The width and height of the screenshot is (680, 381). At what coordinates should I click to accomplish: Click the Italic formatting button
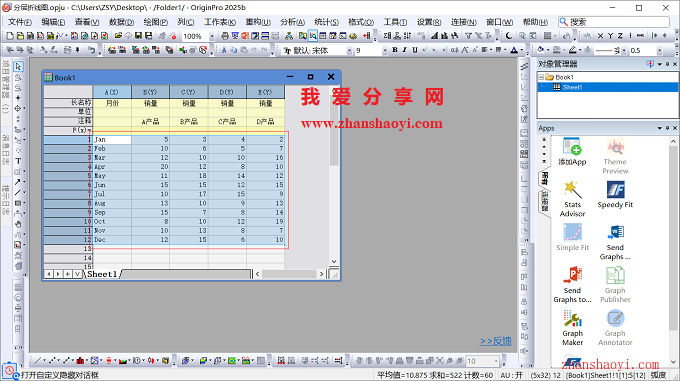405,50
